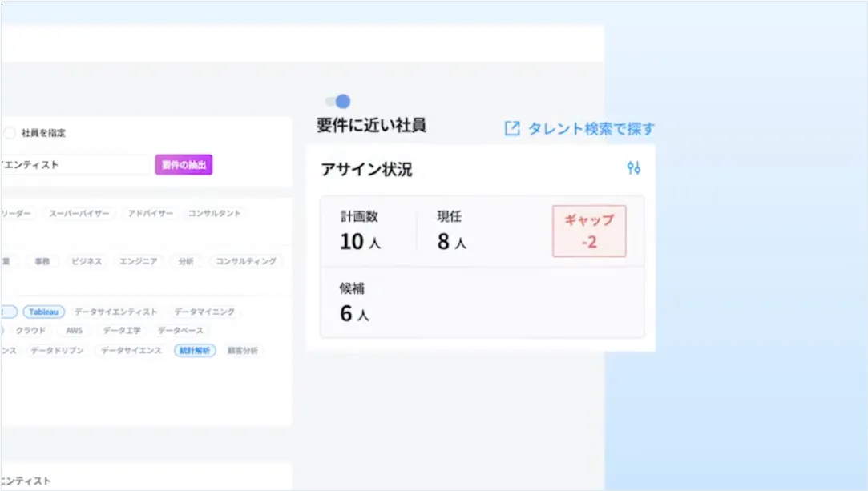The image size is (868, 491).
Task: Click the red ギャップ -2 card
Action: tap(589, 231)
